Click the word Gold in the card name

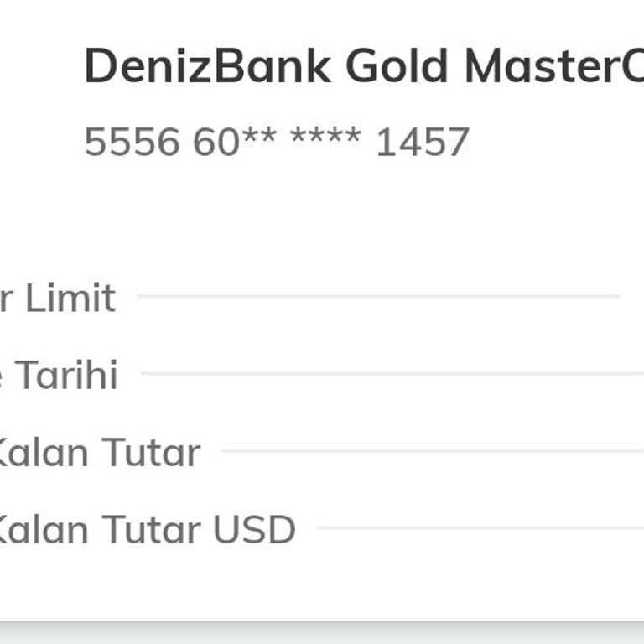(x=398, y=67)
